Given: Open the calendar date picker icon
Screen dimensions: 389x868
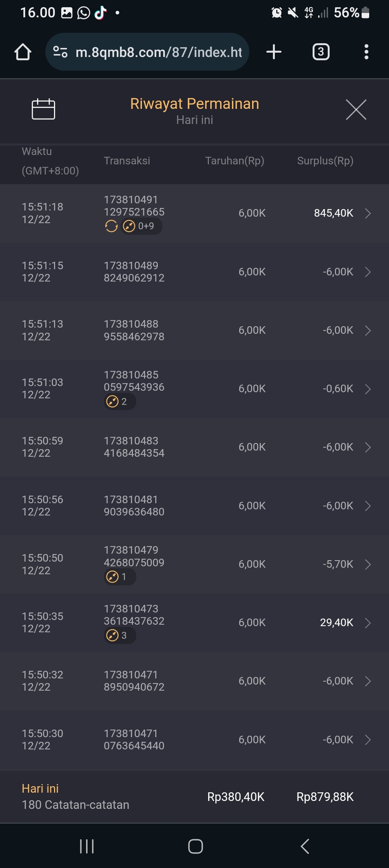Looking at the screenshot, I should [x=43, y=109].
